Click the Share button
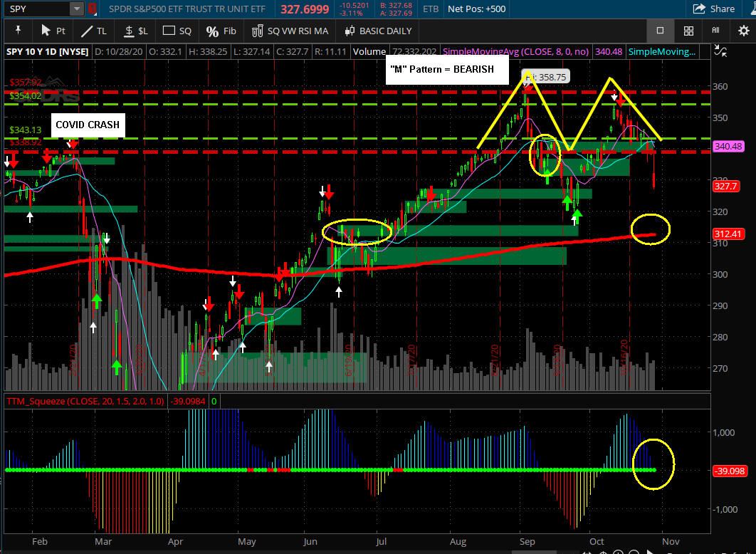Viewport: 756px width, 554px height. (x=714, y=9)
